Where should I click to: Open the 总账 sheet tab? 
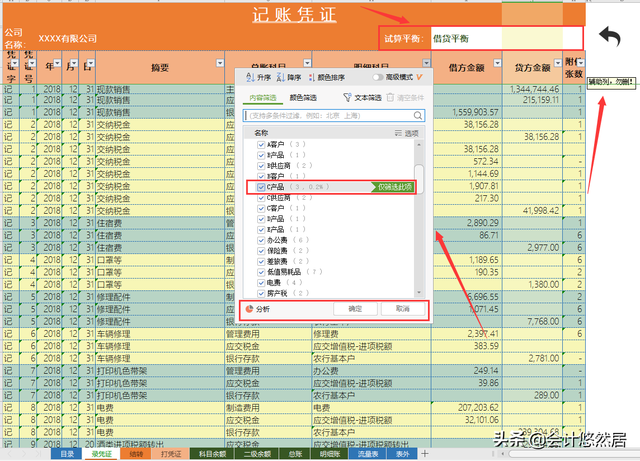[295, 454]
